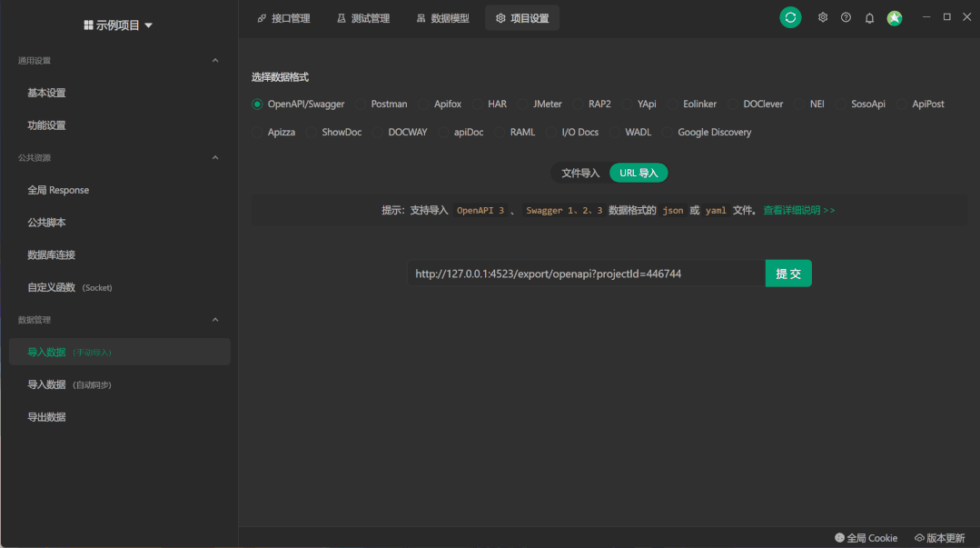
Task: Switch to the 测试管理 tab
Action: 363,17
